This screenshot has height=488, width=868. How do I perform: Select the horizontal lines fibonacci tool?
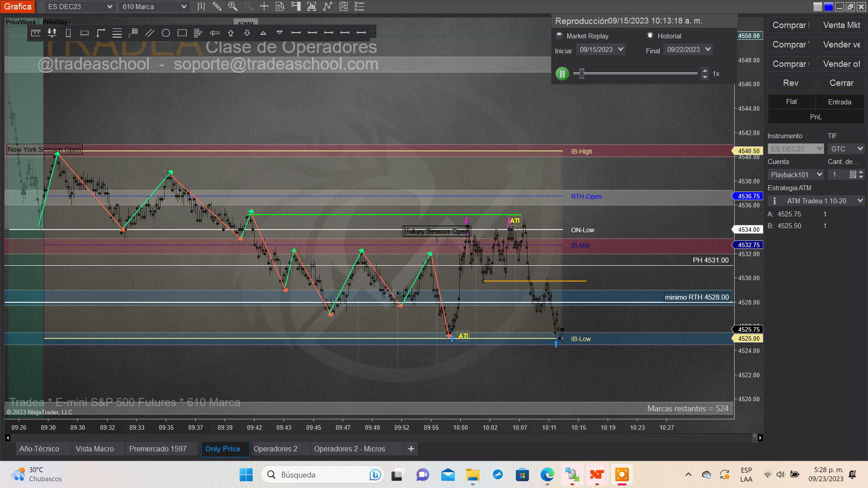pos(117,33)
